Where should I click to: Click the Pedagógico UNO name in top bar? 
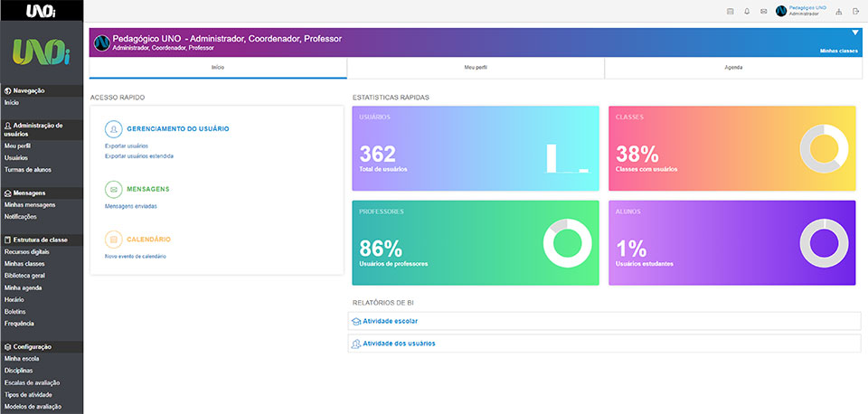coord(807,8)
